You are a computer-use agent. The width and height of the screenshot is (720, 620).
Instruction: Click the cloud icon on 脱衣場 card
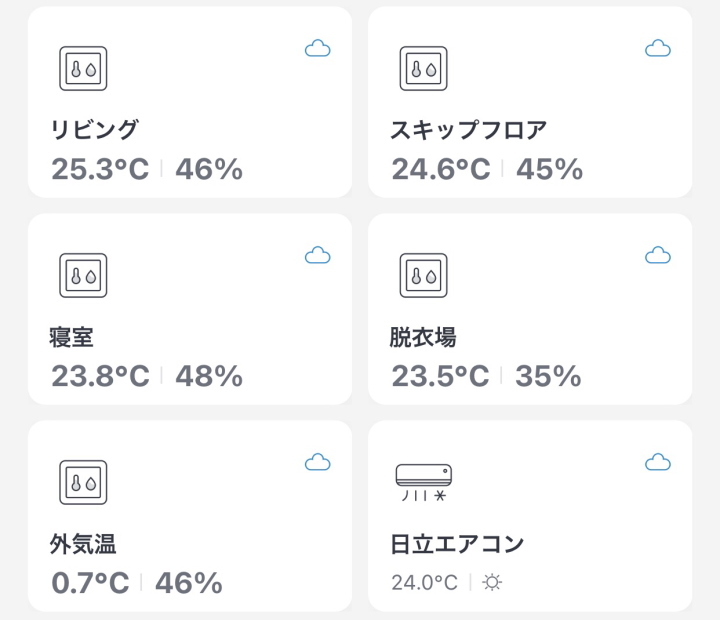[658, 255]
